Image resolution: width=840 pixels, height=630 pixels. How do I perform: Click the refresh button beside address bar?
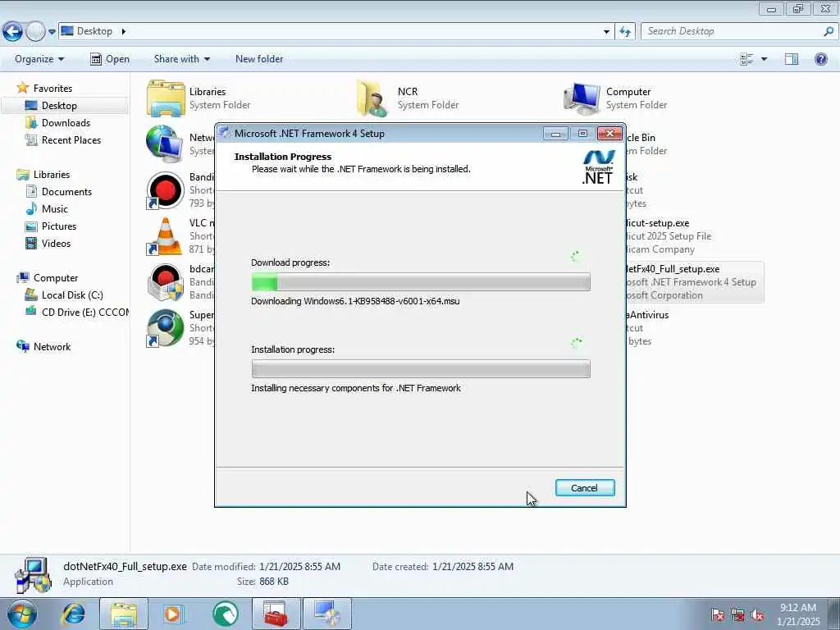coord(625,32)
